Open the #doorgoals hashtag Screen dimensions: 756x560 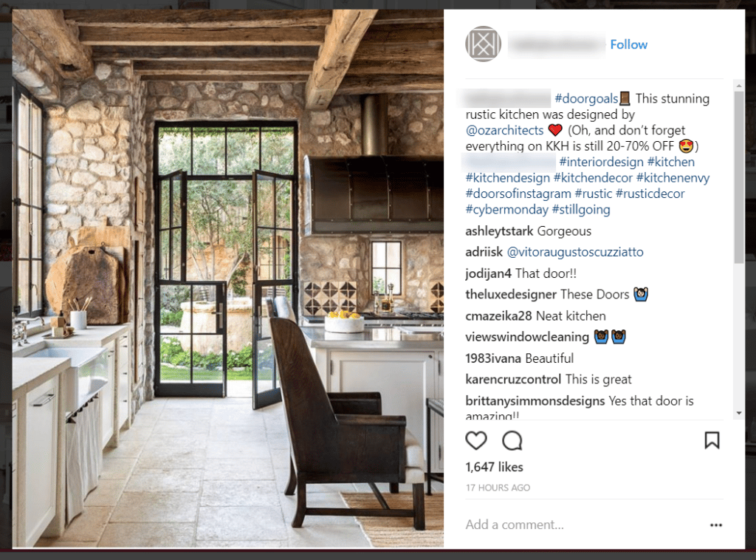(586, 98)
